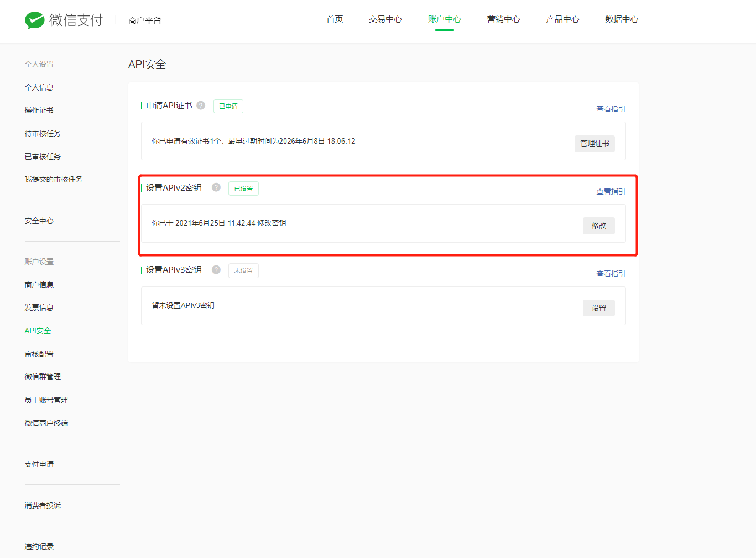Screen dimensions: 756x558
Task: Click the WeChat Pay green logo
Action: (x=34, y=20)
